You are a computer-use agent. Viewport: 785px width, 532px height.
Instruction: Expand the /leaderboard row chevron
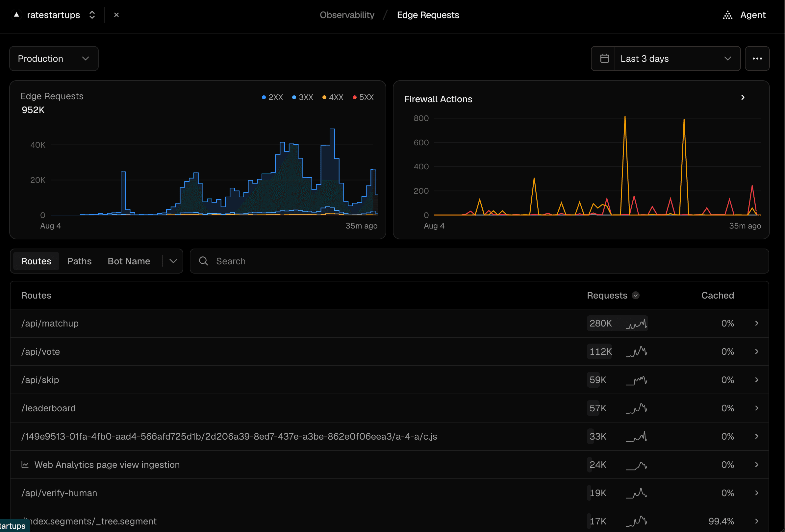coord(757,408)
